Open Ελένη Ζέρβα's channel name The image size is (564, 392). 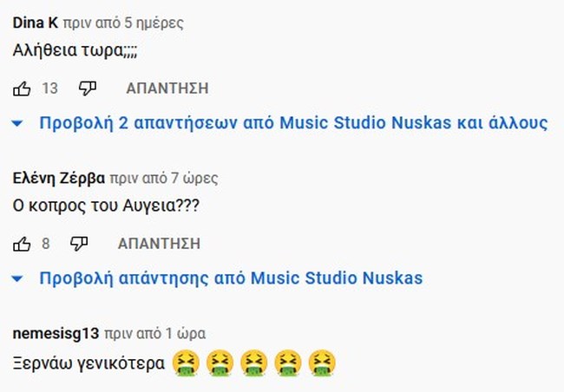pos(59,179)
